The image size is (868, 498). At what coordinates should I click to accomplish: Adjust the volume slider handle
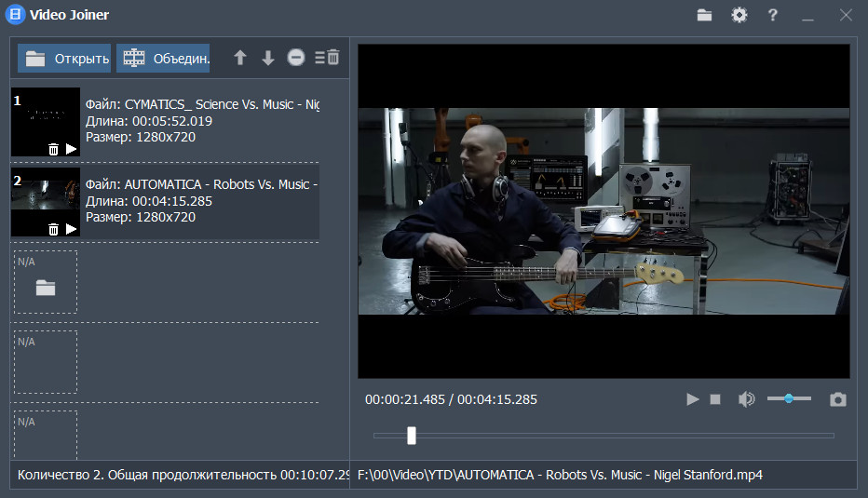(789, 398)
